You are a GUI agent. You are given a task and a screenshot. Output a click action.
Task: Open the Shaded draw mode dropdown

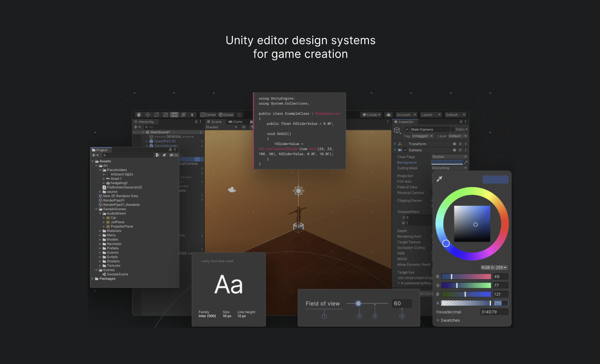pyautogui.click(x=221, y=127)
